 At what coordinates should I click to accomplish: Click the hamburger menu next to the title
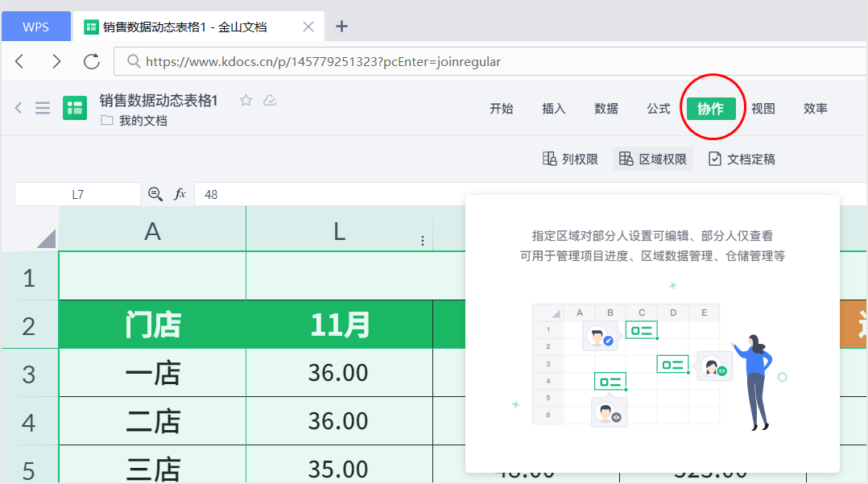(43, 107)
